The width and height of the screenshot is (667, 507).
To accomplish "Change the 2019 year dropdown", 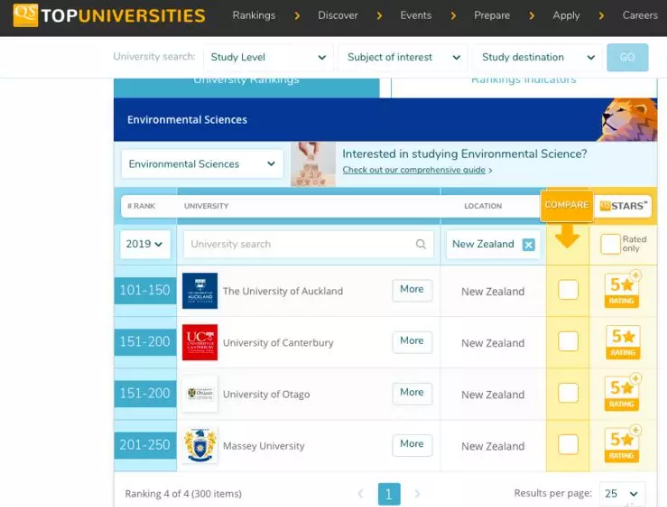I will tap(145, 244).
